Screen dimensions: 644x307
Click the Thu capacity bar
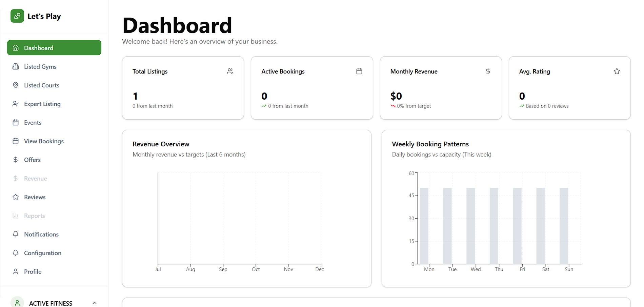494,226
